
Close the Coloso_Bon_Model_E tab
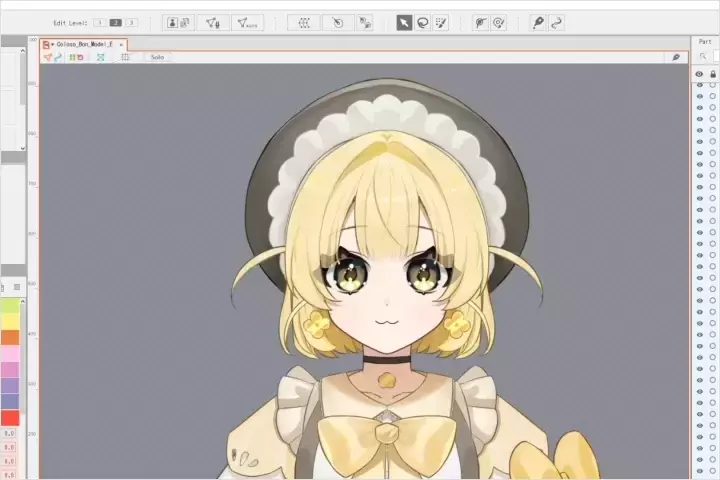tap(121, 45)
